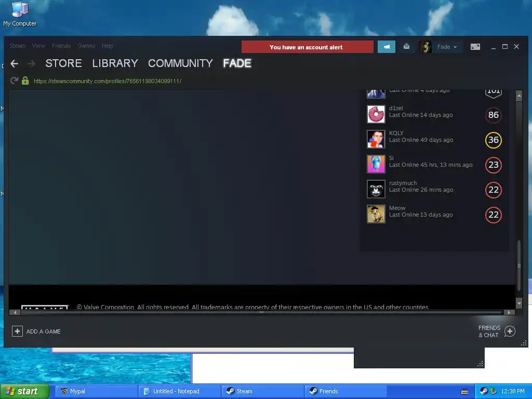Open My Computer desktop icon
The image size is (532, 399).
tap(20, 14)
